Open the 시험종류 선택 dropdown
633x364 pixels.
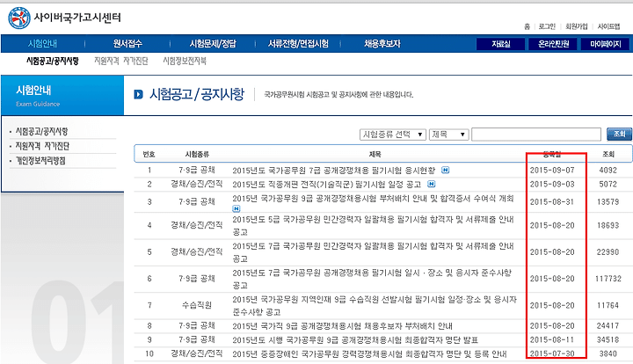pos(392,134)
